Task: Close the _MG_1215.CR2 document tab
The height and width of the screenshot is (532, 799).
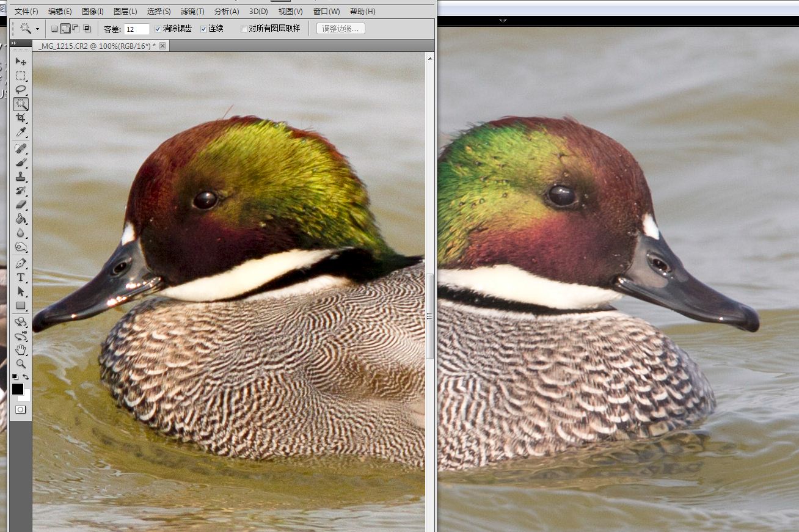Action: coord(162,46)
